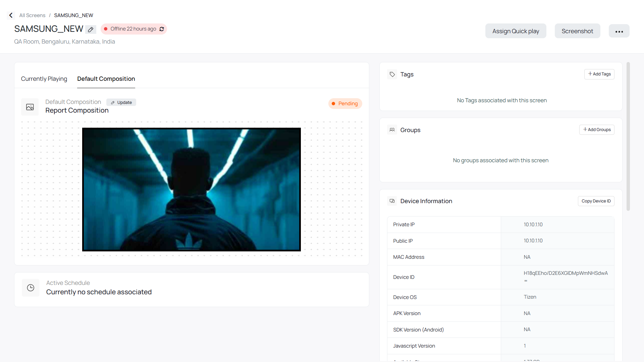
Task: Refresh the offline status indicator
Action: click(x=162, y=29)
